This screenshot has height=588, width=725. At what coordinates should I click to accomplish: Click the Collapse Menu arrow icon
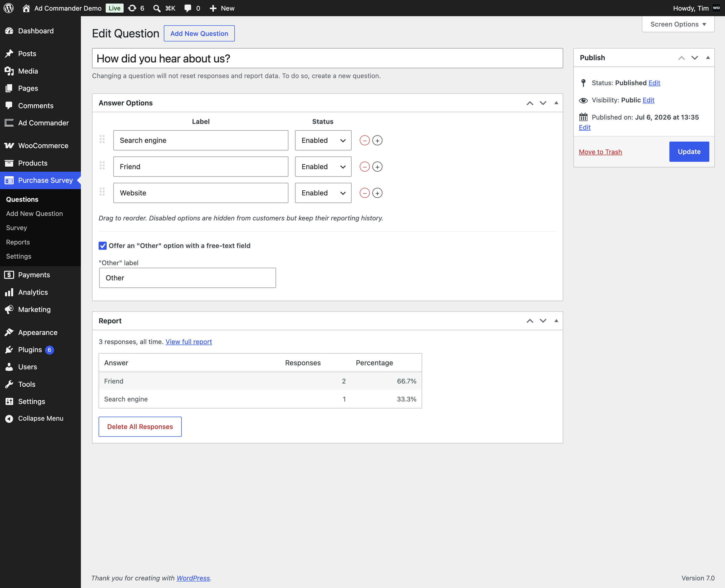[9, 419]
